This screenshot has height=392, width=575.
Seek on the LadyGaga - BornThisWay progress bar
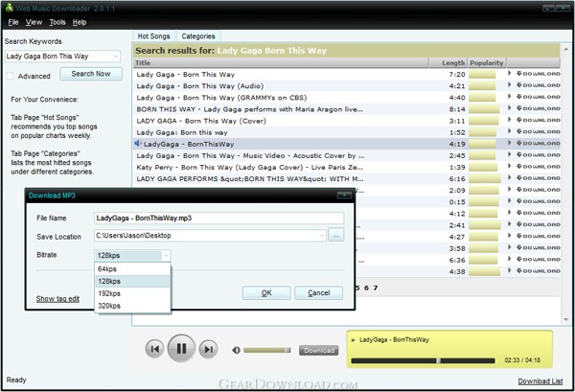pos(423,360)
